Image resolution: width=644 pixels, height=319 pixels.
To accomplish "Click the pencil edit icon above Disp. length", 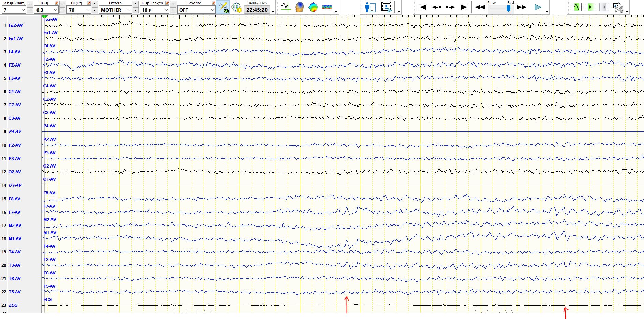I will (x=167, y=3).
